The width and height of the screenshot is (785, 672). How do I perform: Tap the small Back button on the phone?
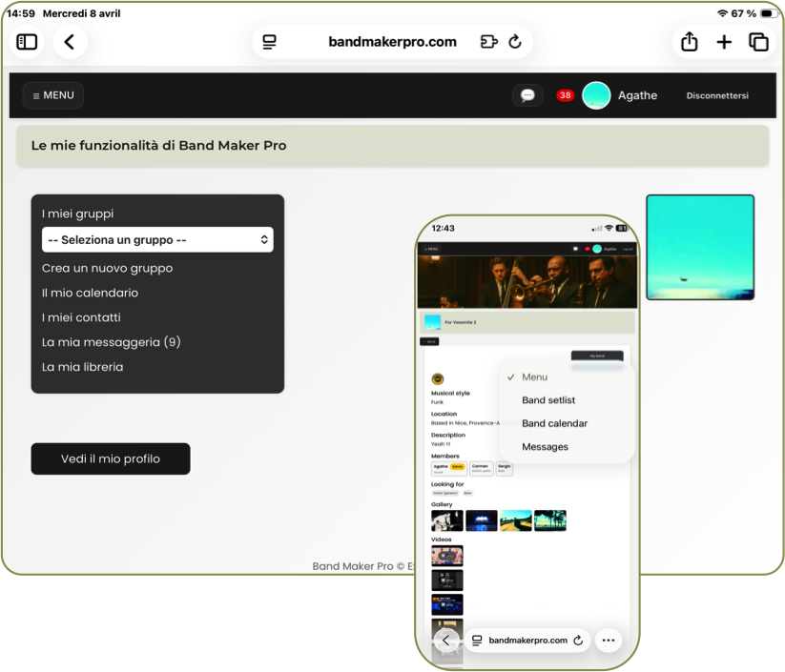pyautogui.click(x=429, y=342)
